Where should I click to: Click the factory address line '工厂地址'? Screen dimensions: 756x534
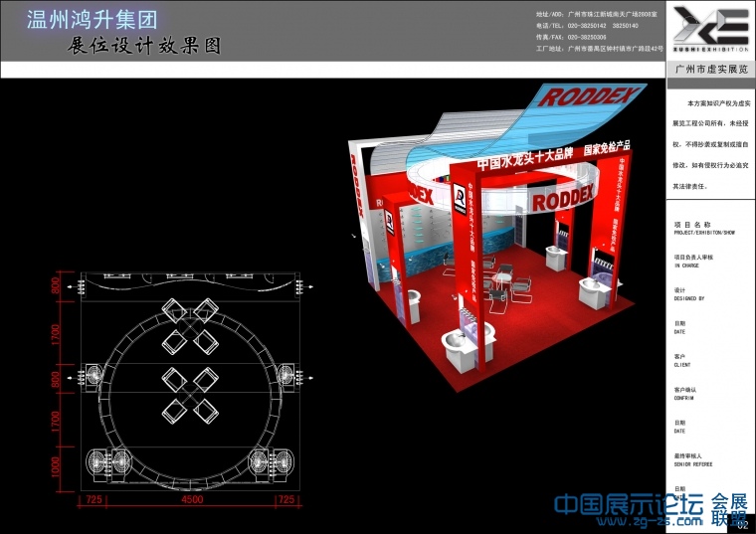(x=599, y=49)
